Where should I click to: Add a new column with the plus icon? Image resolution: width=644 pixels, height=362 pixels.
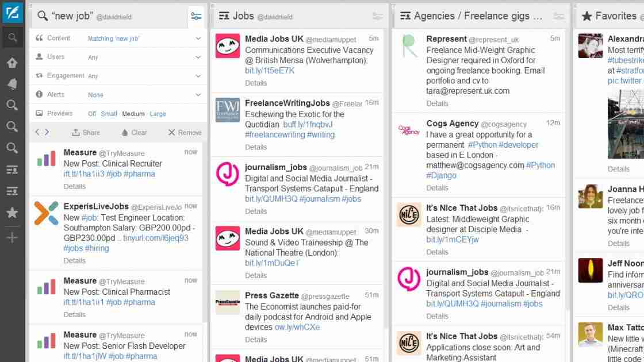point(12,238)
